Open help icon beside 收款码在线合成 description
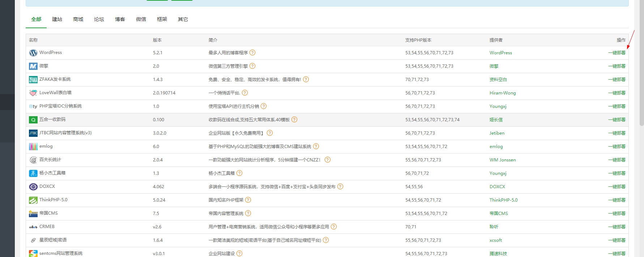The image size is (644, 257). [x=294, y=120]
